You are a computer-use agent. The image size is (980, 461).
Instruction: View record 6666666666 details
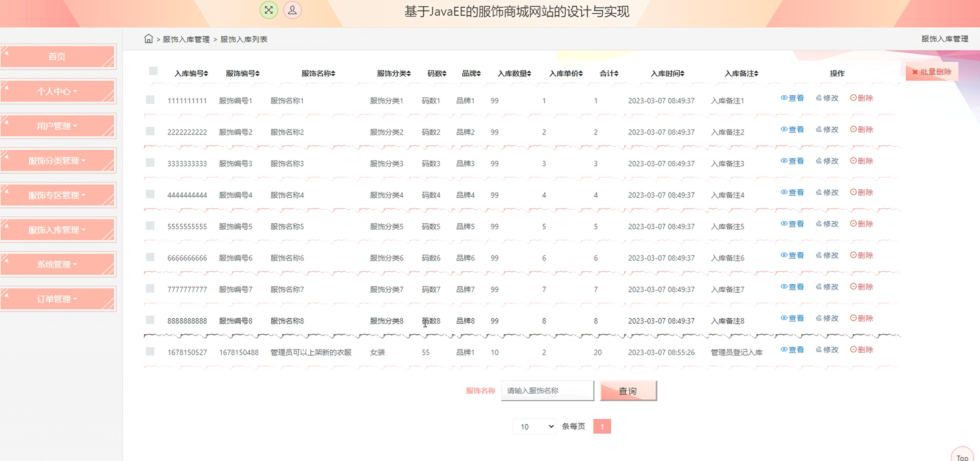[x=792, y=256]
